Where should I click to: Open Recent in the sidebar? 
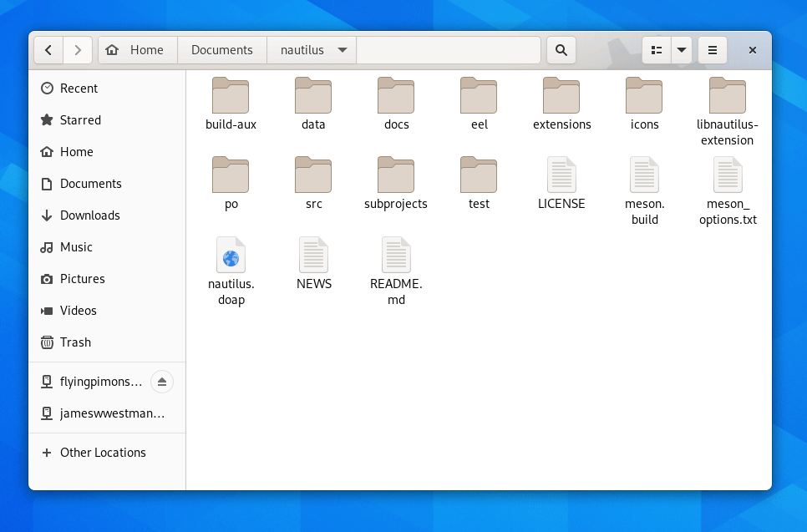107,89
